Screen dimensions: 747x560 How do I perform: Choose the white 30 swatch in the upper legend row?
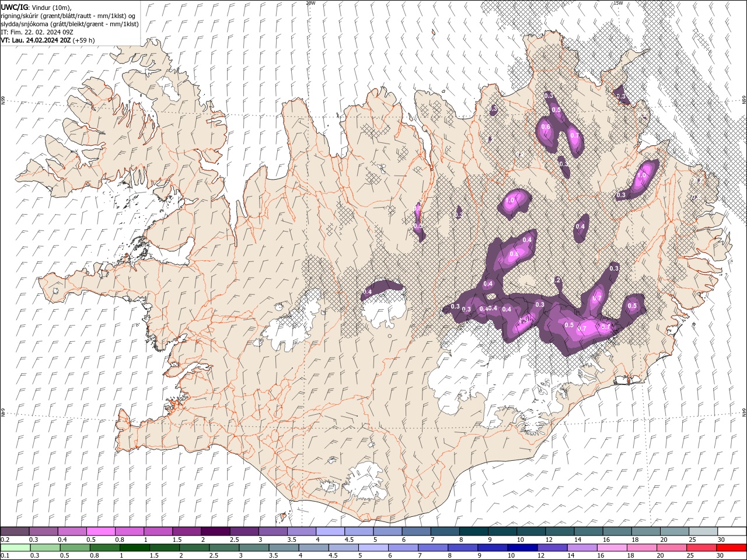tap(732, 531)
